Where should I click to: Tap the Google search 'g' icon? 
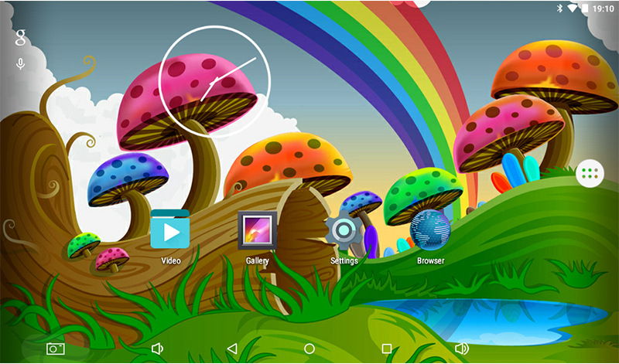tap(20, 36)
